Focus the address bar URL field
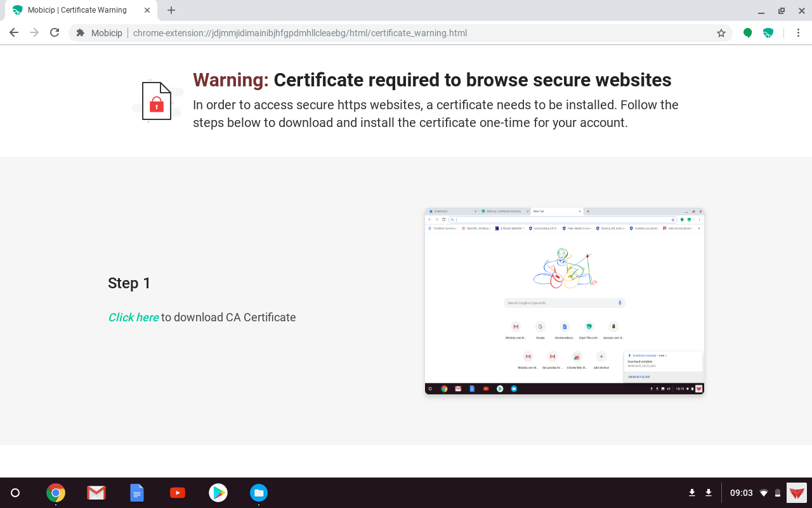Image resolution: width=812 pixels, height=508 pixels. pos(400,33)
